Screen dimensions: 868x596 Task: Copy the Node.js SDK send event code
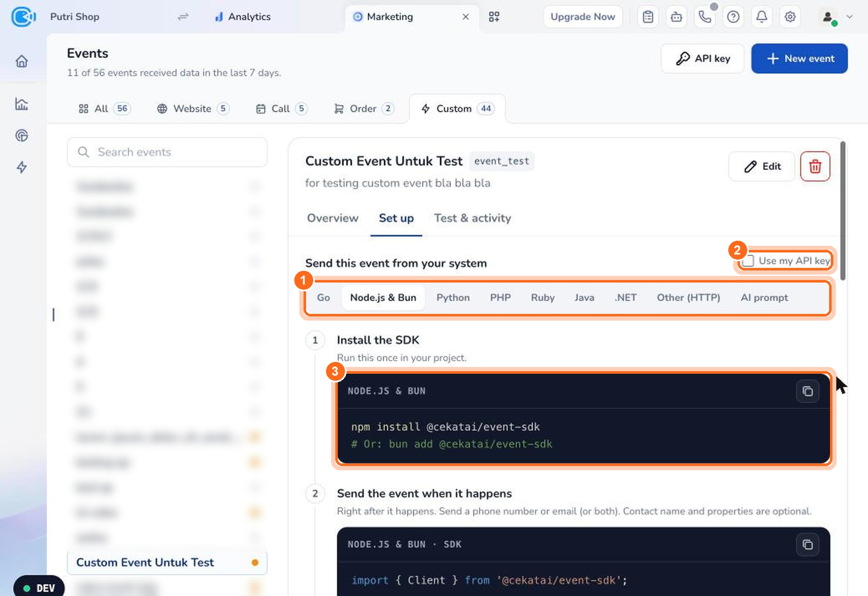(x=807, y=545)
